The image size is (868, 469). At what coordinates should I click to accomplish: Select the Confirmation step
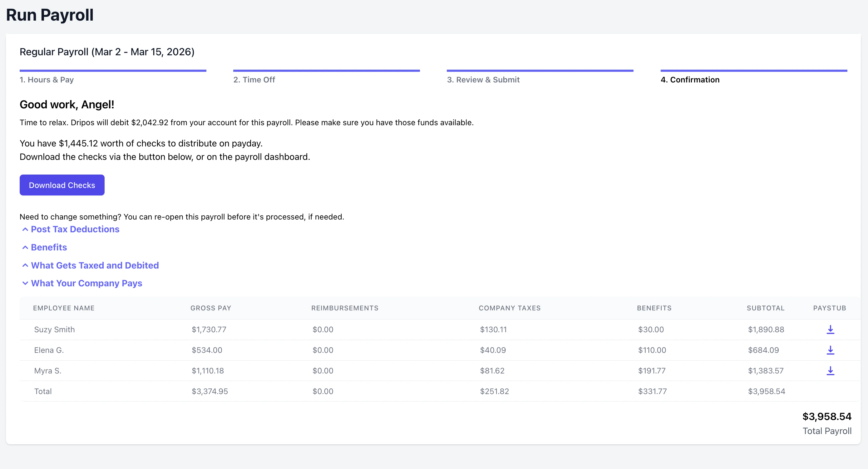[x=690, y=80]
